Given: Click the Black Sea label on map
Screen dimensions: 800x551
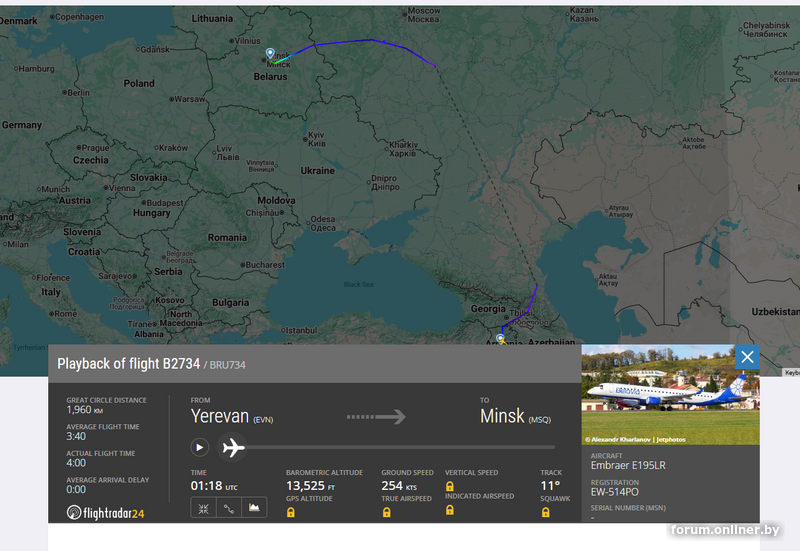Looking at the screenshot, I should 359,284.
